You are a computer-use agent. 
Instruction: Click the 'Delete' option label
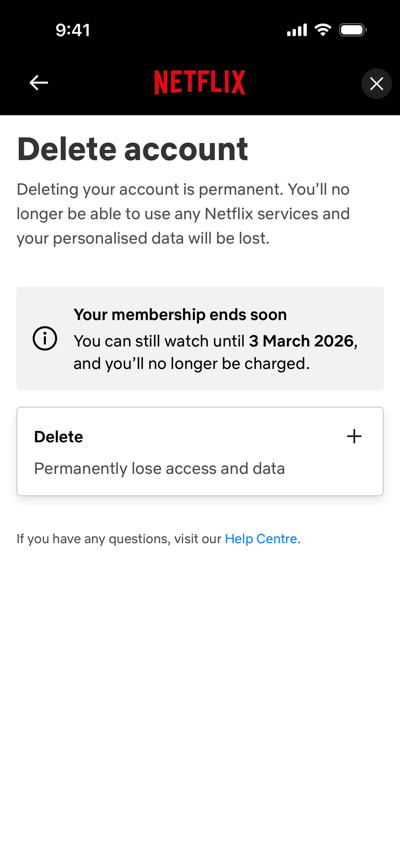[59, 437]
